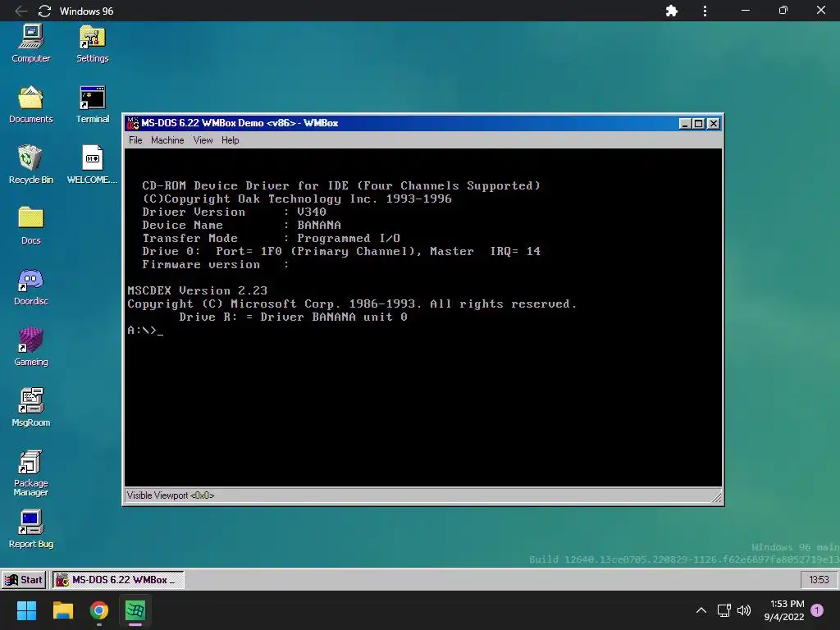The image size is (840, 630).
Task: Open the Docs folder icon
Action: (30, 226)
